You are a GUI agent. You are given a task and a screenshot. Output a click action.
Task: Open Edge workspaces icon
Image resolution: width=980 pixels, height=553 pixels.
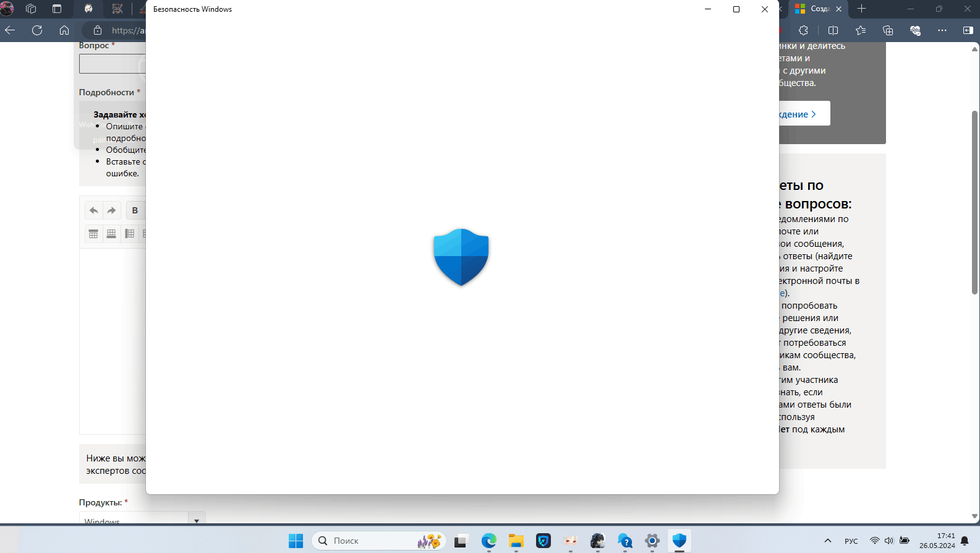coord(31,9)
